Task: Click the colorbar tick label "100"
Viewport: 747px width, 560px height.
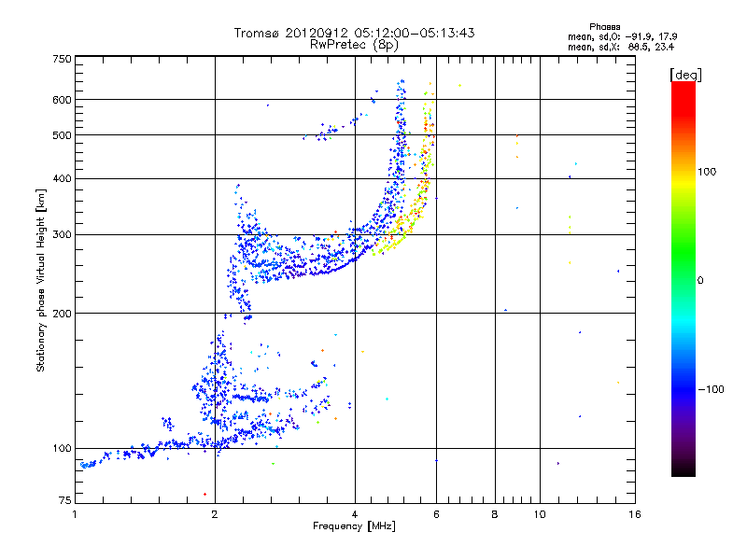Action: coord(707,172)
